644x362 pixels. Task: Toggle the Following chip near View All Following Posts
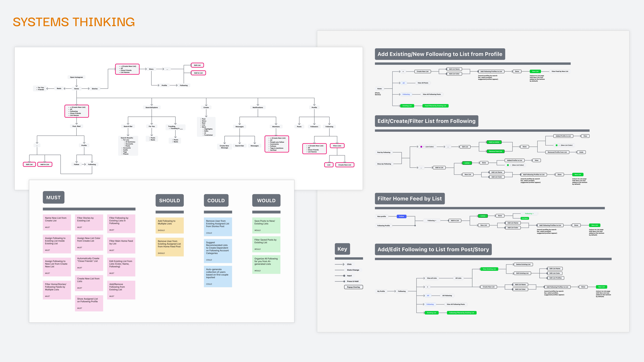click(x=406, y=94)
